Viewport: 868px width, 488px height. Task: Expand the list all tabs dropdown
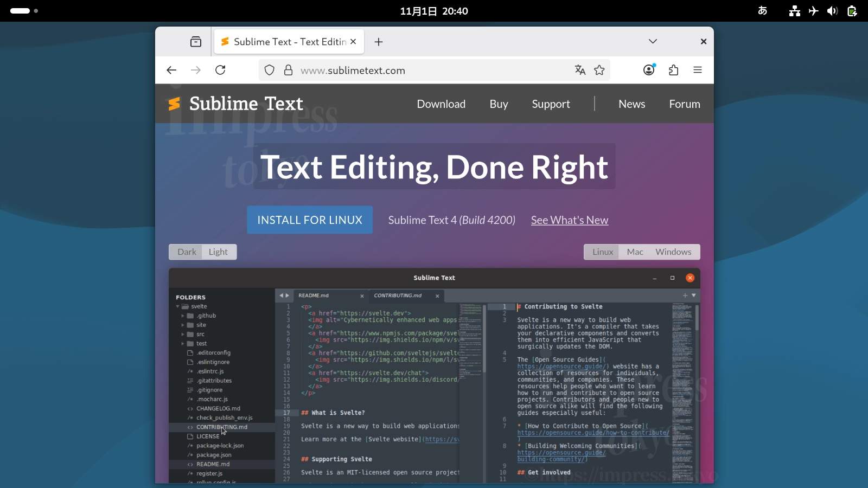(653, 42)
